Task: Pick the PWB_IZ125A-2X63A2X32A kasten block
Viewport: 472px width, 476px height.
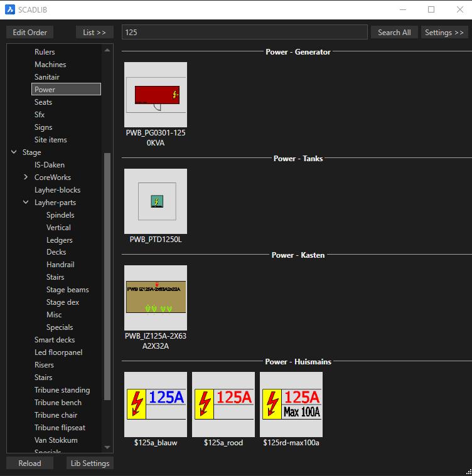Action: 155,297
